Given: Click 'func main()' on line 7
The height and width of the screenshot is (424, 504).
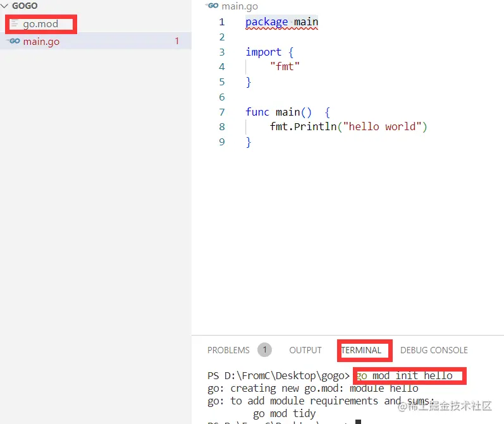Looking at the screenshot, I should [278, 112].
